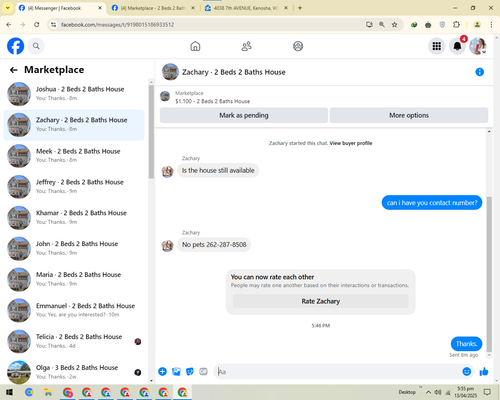Open Jeffrey - 2 Beds 2 Baths House chat
The width and height of the screenshot is (500, 400).
74,187
